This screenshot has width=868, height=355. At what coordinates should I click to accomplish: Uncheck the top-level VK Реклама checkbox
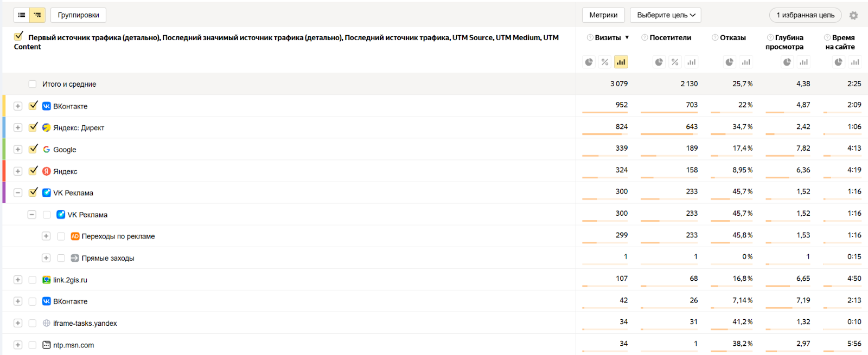tap(33, 192)
